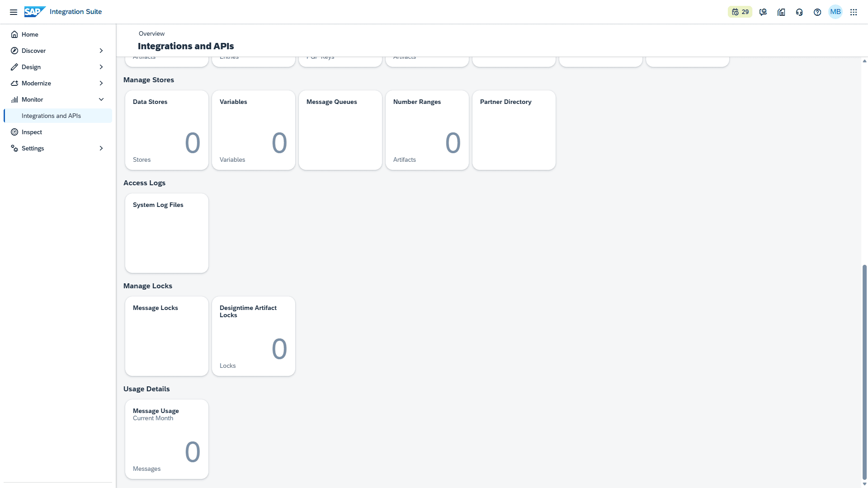Open the Message Locks tile
This screenshot has width=868, height=488.
[x=167, y=336]
